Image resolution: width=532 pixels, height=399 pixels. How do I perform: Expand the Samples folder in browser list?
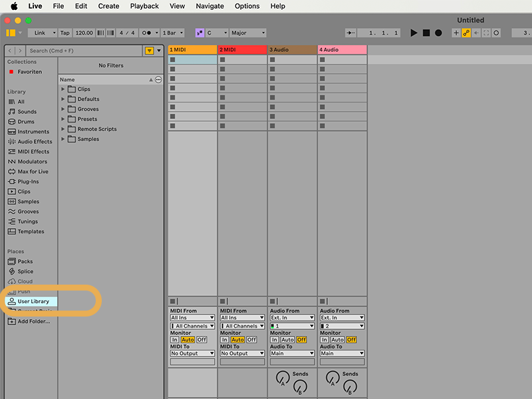pos(63,139)
